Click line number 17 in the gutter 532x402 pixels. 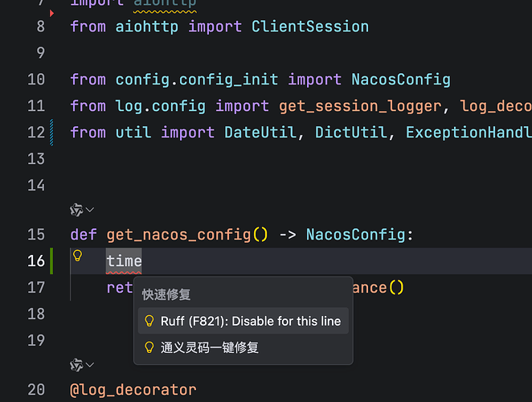click(36, 287)
